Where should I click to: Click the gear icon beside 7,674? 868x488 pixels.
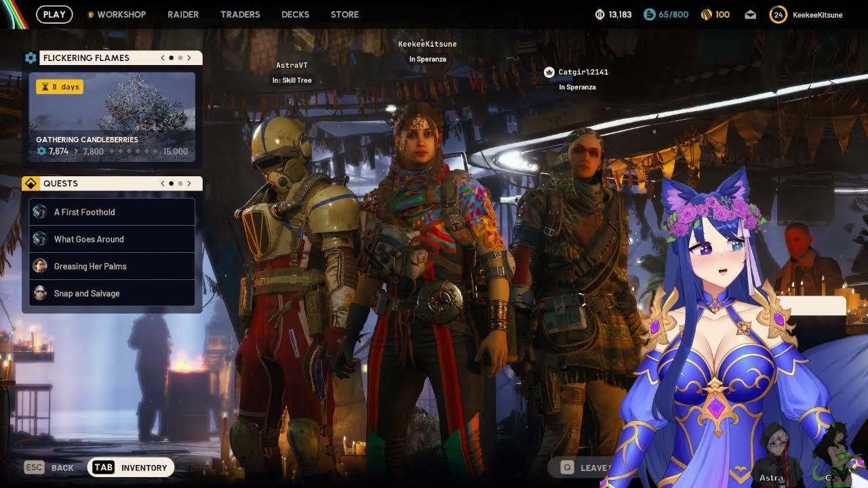[x=41, y=151]
